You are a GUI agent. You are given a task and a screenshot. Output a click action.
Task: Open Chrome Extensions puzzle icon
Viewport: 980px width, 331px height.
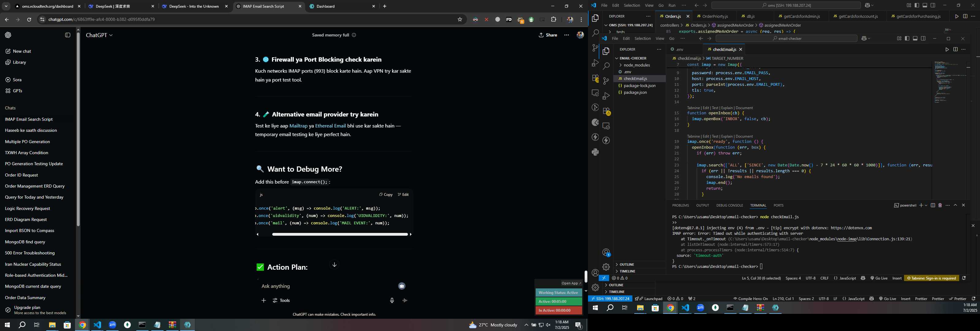pos(553,19)
